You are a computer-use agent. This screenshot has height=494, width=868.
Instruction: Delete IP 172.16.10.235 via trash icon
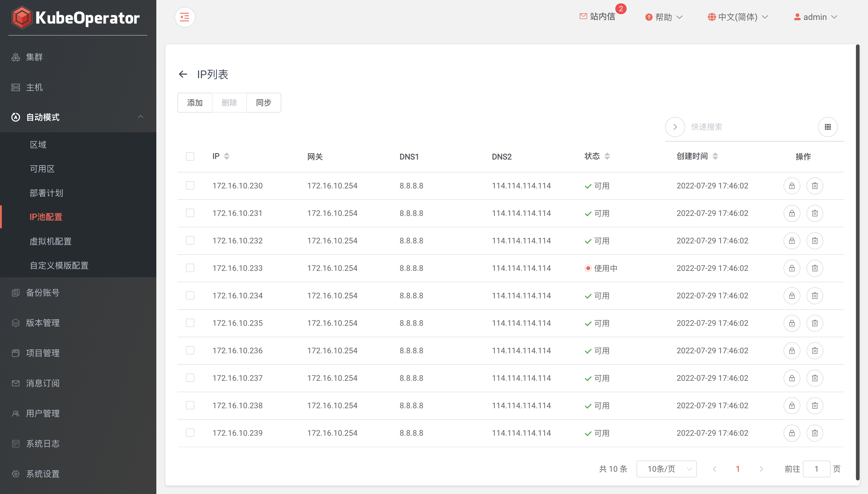point(815,323)
